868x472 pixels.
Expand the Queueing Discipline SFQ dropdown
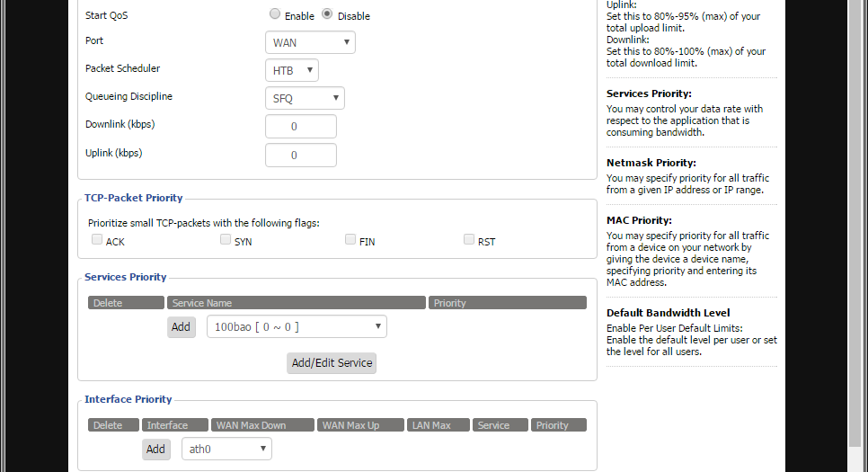(305, 98)
